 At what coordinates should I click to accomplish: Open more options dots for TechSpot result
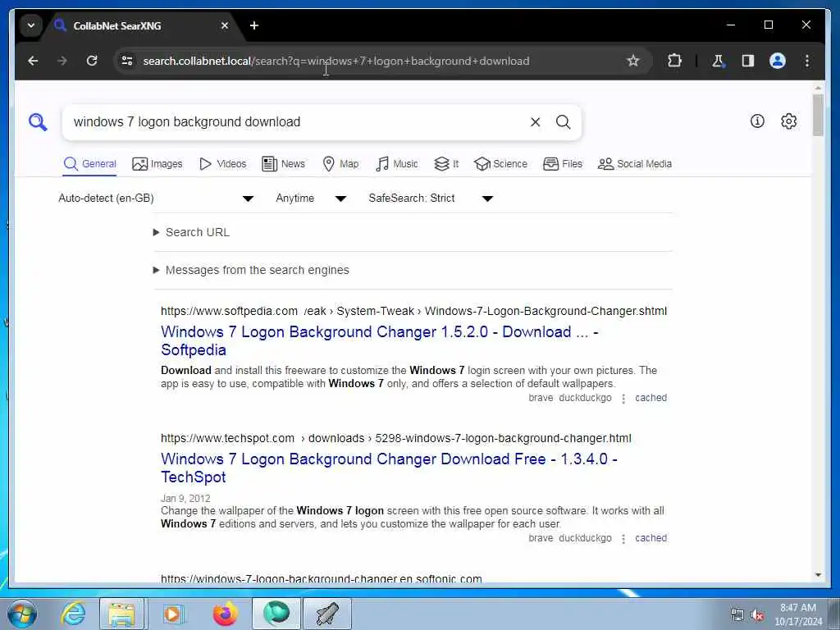(x=623, y=538)
